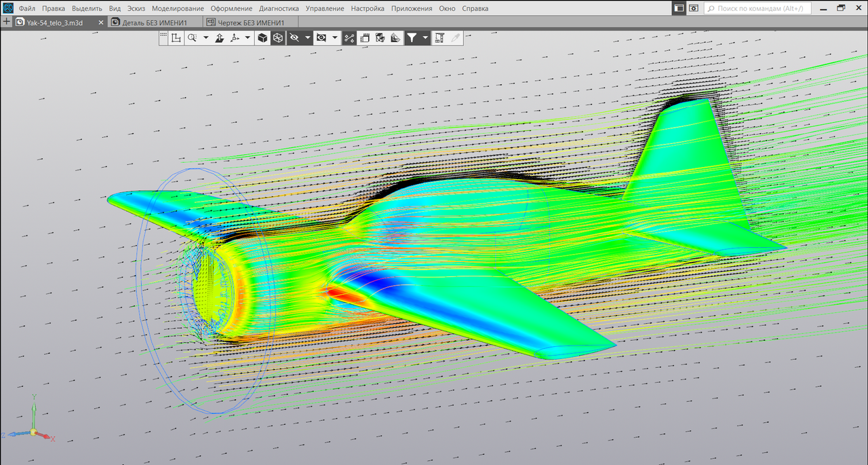868x465 pixels.
Task: Enable shaded solid cube display mode
Action: tap(262, 38)
